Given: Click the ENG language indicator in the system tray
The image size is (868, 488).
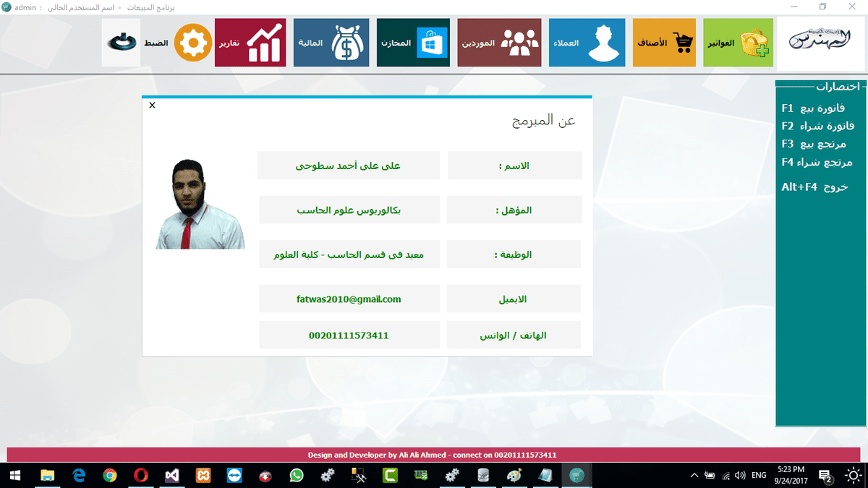Looking at the screenshot, I should (758, 475).
